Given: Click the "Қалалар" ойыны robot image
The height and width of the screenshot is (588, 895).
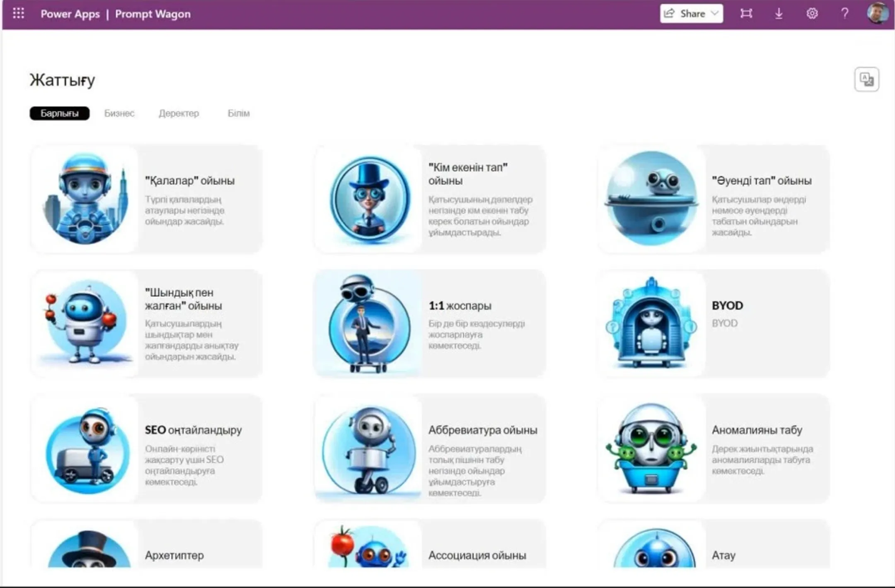Looking at the screenshot, I should (x=85, y=199).
